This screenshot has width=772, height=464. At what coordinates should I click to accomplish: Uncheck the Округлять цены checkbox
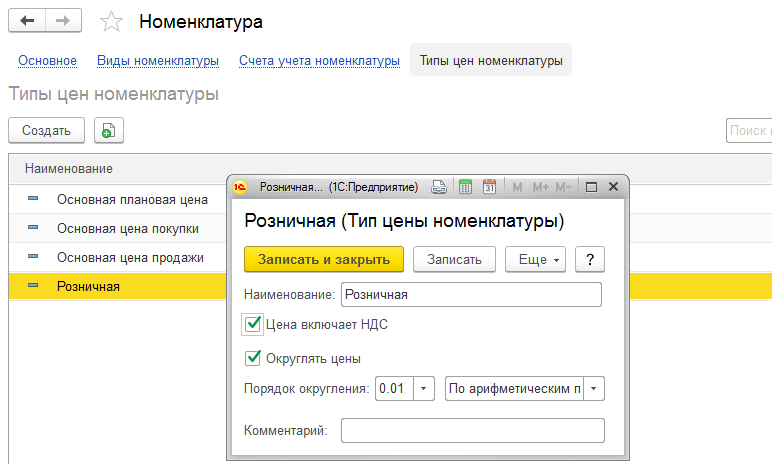click(252, 358)
